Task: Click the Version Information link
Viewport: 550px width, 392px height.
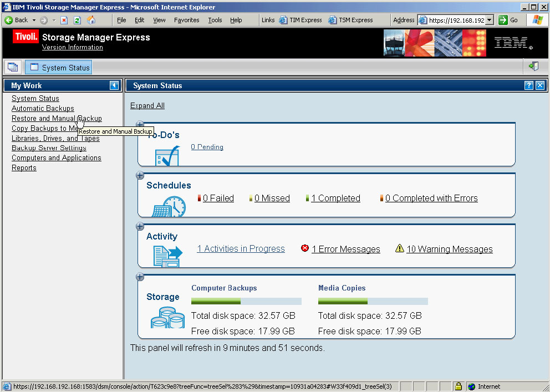Action: click(x=73, y=47)
